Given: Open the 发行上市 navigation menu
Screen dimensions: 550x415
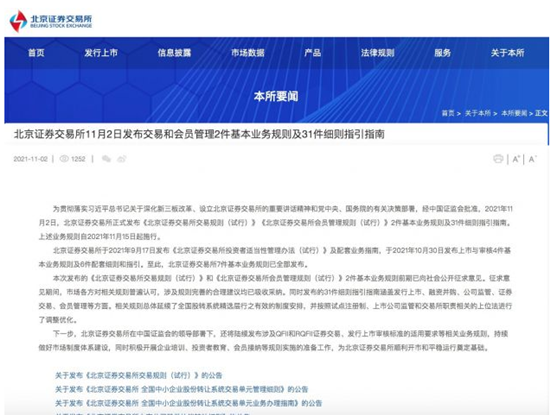Looking at the screenshot, I should pyautogui.click(x=101, y=53).
